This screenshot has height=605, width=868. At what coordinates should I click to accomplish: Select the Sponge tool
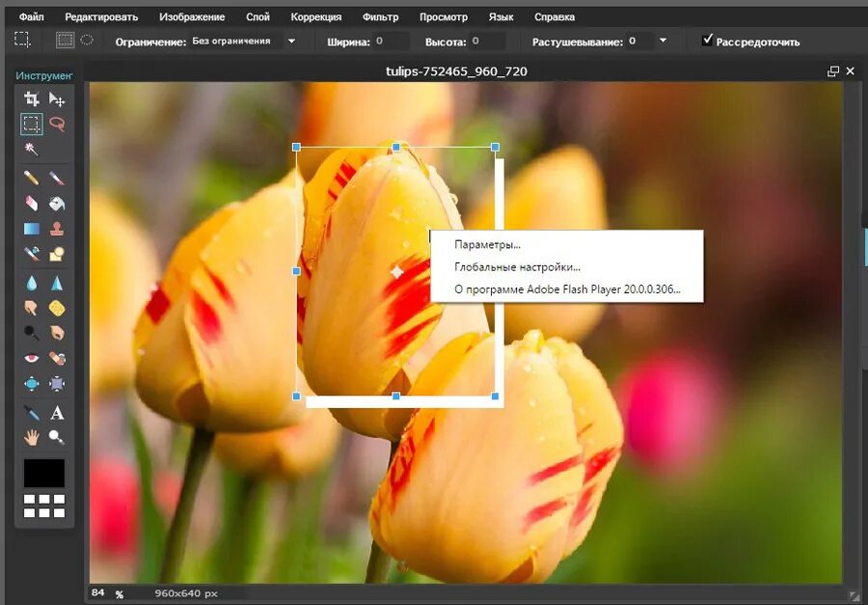[x=57, y=308]
